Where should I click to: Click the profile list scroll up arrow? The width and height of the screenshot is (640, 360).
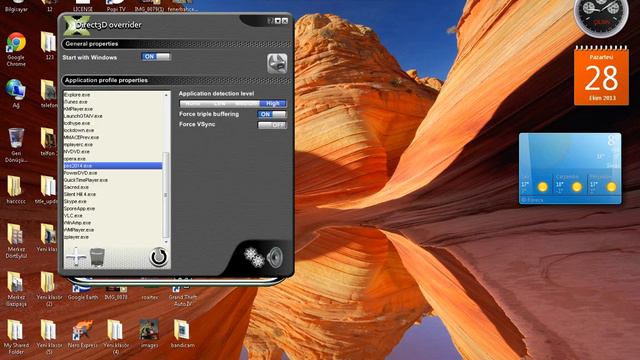166,95
